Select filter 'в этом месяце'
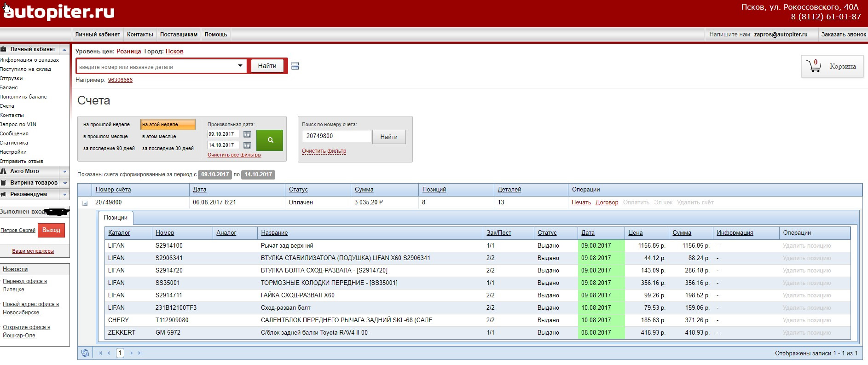 (159, 136)
